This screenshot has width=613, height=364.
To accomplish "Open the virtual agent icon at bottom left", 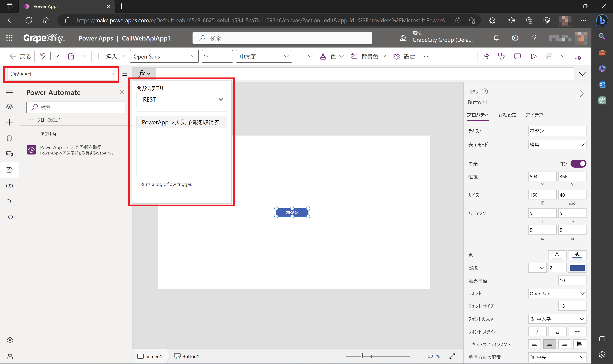I will point(10,356).
